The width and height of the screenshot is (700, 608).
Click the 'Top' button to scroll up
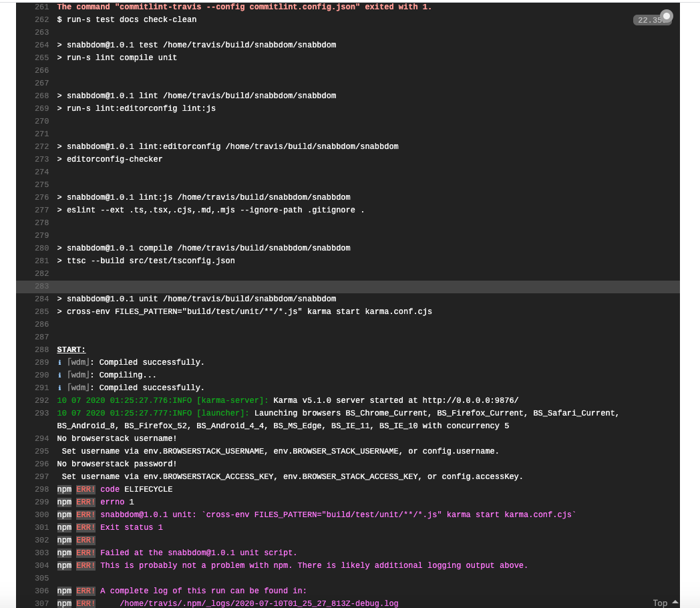pyautogui.click(x=659, y=603)
